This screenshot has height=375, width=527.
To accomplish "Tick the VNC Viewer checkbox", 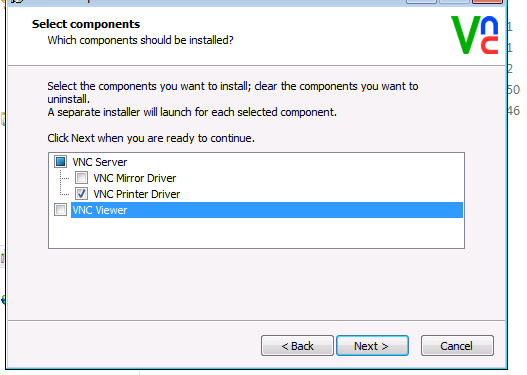I will tap(60, 210).
